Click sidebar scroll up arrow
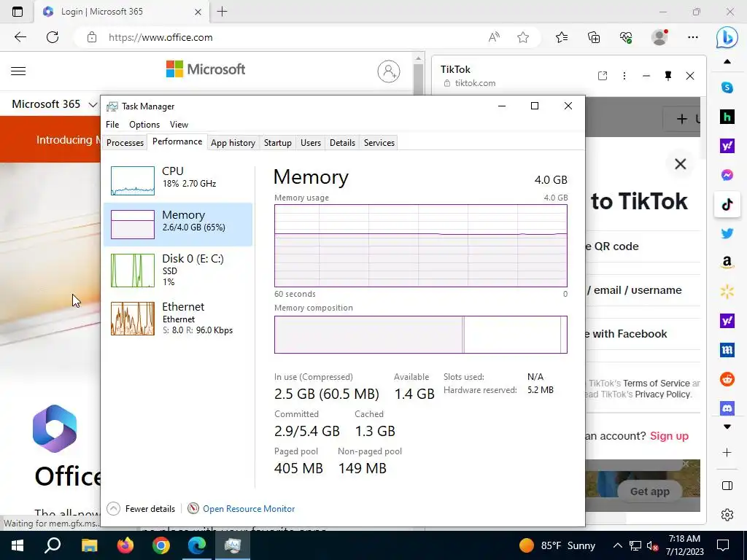Screen dimensions: 747x560 coord(727,61)
